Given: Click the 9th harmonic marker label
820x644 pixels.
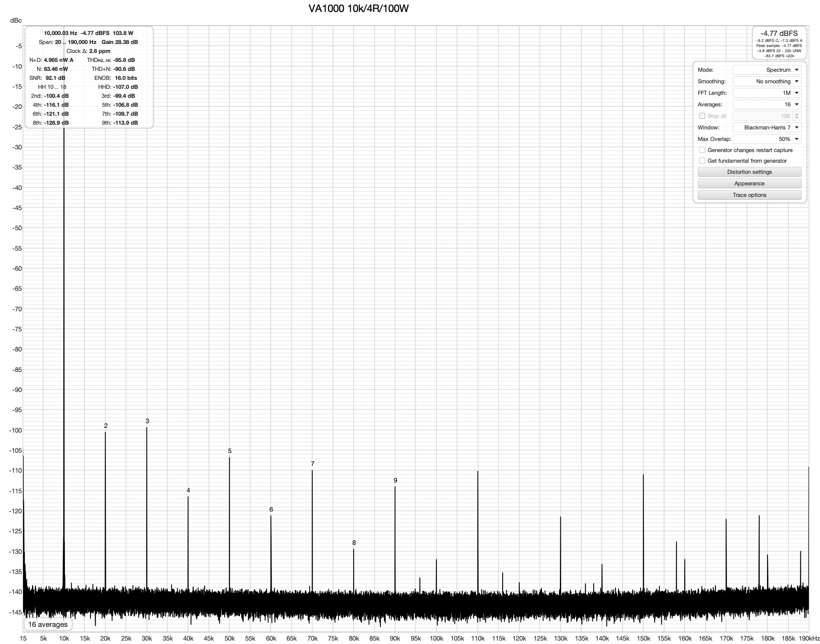Looking at the screenshot, I should (395, 480).
